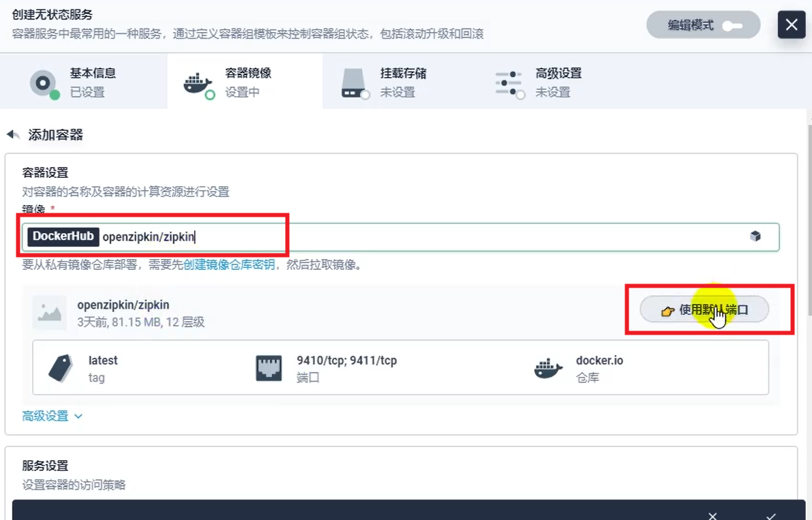Click the 3天前, 81.15 MB, 12 层级 info text
Screen dimensions: 812x520
pos(141,322)
